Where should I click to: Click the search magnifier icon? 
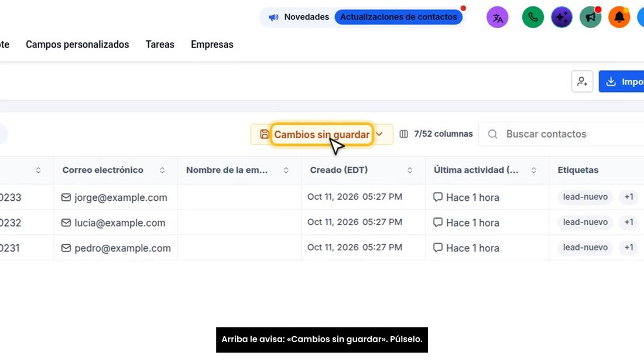[x=492, y=134]
